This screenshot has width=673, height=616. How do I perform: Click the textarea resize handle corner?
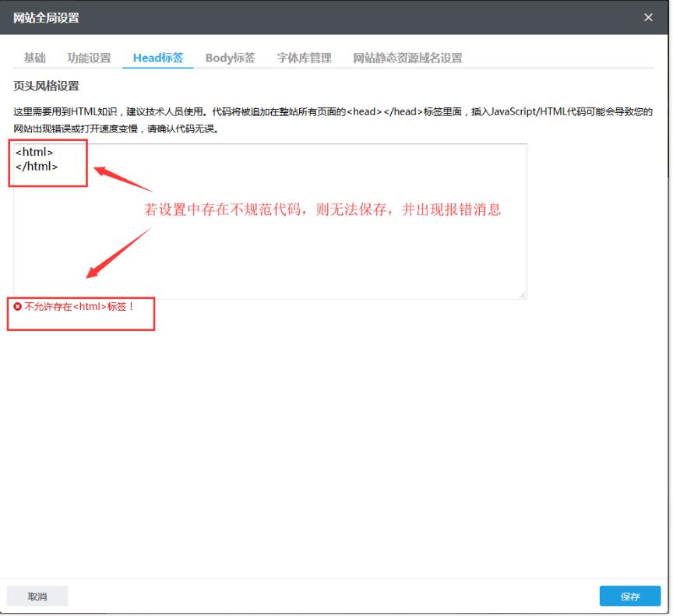(523, 295)
